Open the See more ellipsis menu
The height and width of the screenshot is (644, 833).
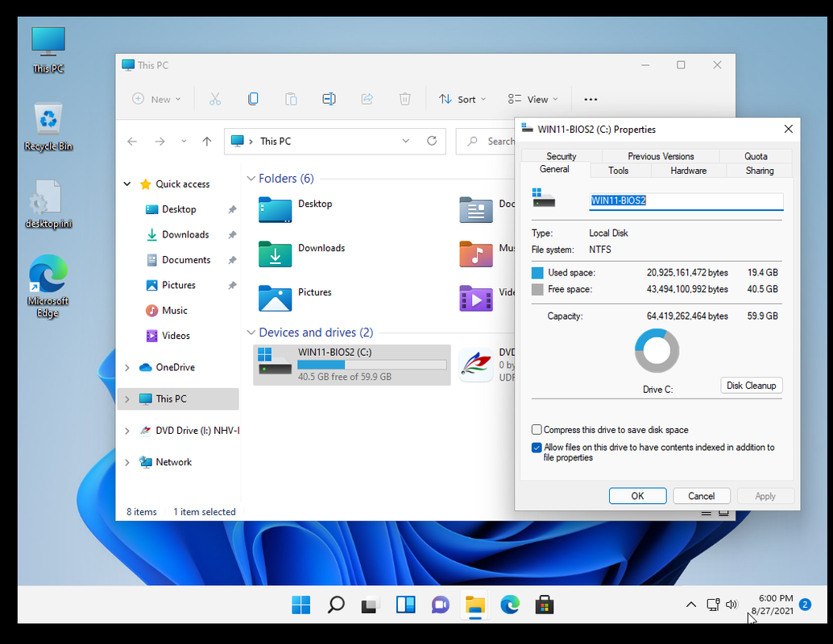tap(591, 99)
